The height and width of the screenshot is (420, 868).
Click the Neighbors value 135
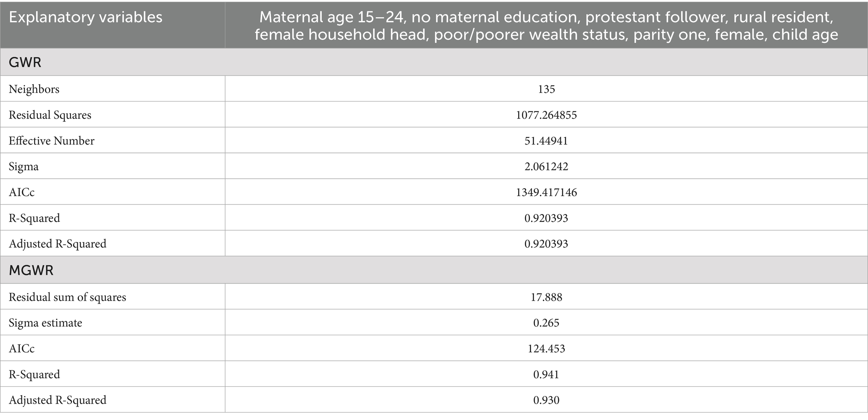546,89
